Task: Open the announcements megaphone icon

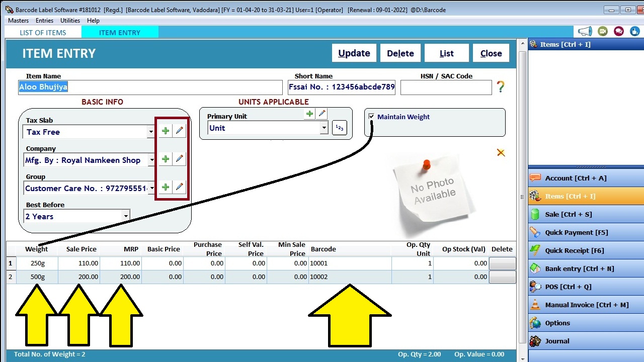Action: click(x=585, y=31)
